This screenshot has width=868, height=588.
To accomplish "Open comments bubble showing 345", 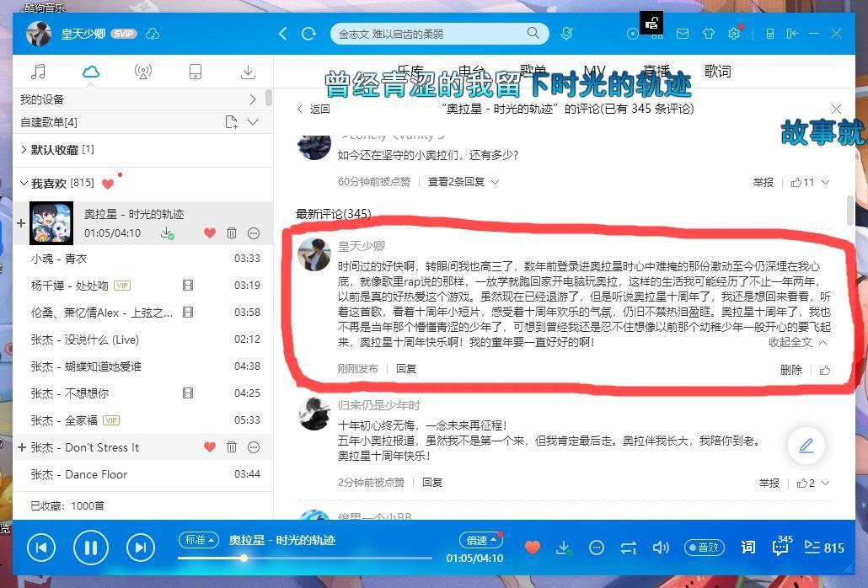I will point(782,547).
